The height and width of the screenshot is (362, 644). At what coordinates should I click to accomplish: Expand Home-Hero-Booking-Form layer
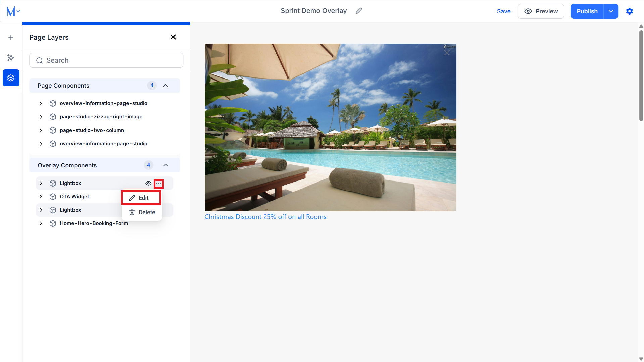click(41, 223)
